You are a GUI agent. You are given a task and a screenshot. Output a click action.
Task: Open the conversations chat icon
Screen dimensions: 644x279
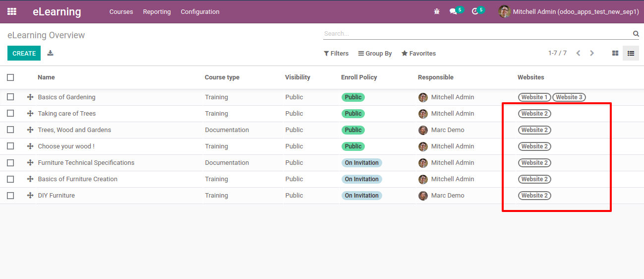(453, 11)
